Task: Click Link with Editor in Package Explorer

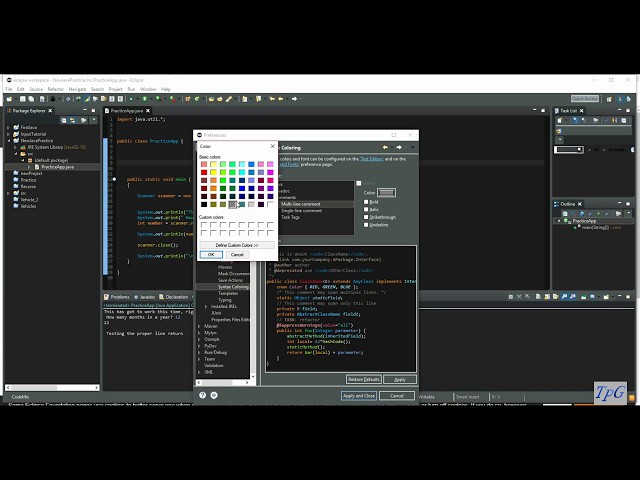Action: point(73,120)
